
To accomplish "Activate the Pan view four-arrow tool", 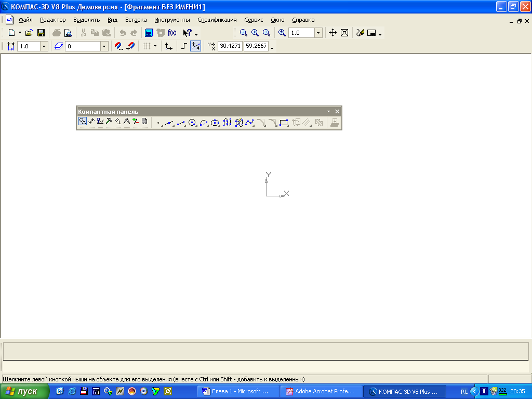I will click(x=333, y=33).
